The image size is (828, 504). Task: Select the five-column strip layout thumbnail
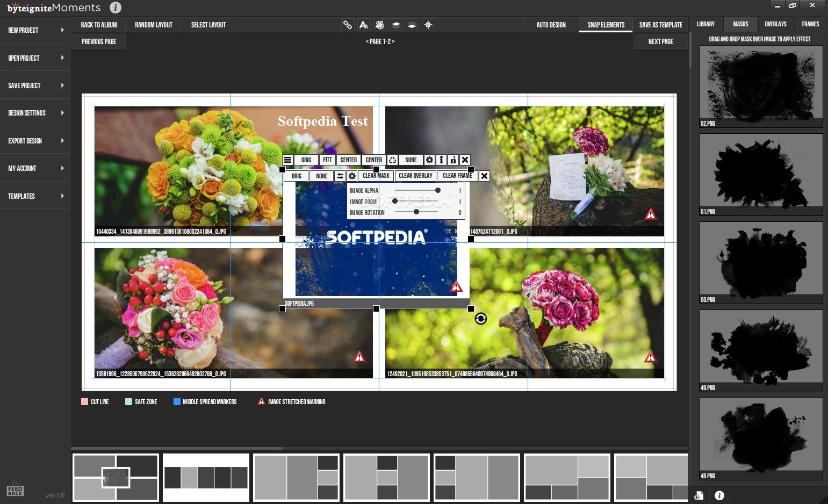click(206, 478)
